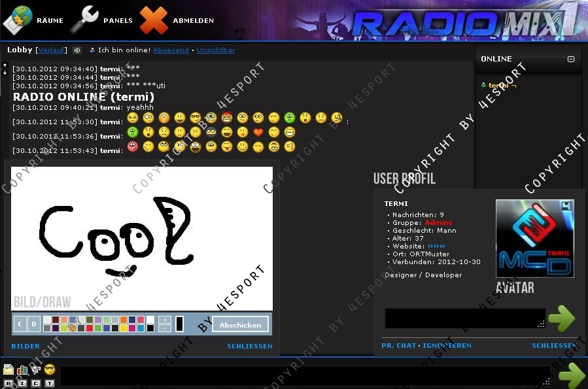The height and width of the screenshot is (389, 588).
Task: Open the bar chart poll icon
Action: click(x=22, y=370)
